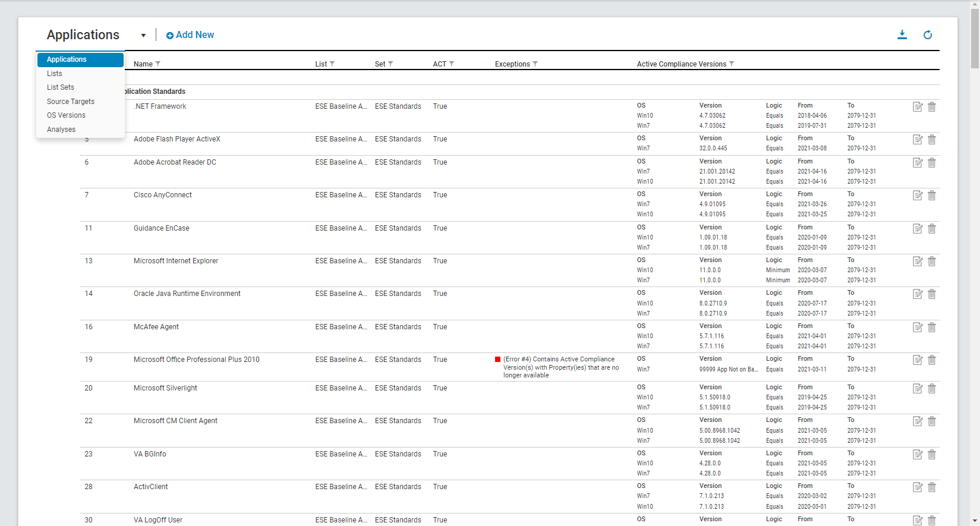Edit the Cisco AnyConnect entry

pyautogui.click(x=918, y=196)
